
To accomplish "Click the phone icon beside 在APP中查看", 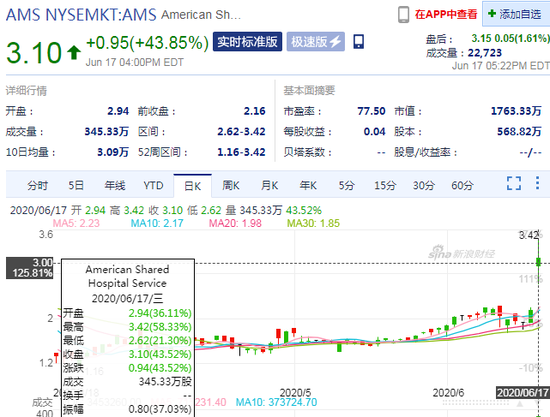I will [x=403, y=15].
